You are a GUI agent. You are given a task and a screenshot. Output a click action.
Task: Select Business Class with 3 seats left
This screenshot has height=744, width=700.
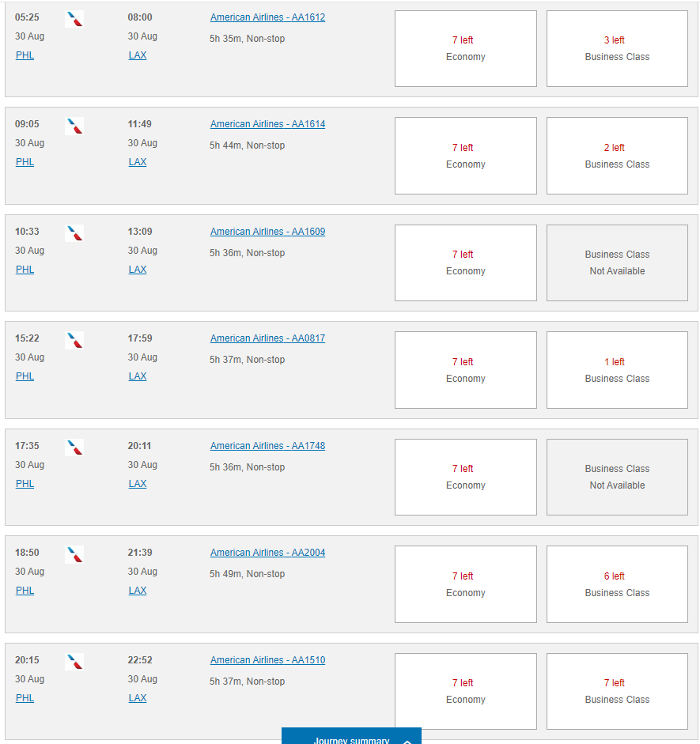(x=617, y=48)
